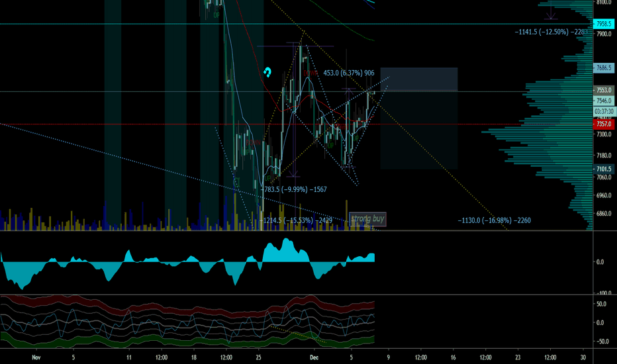Screen dimensions: 617x364
Task: Click the 7300.0 price axis label
Action: (x=604, y=134)
